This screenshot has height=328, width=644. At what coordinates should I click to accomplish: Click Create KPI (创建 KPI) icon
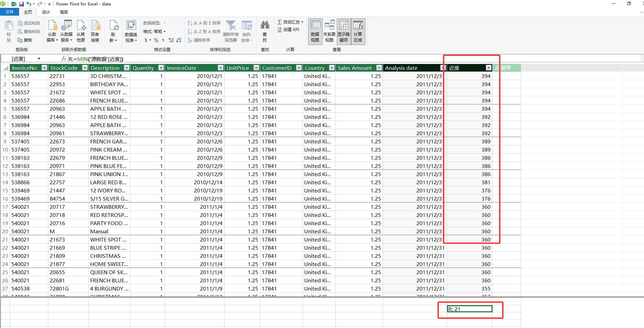pos(288,30)
